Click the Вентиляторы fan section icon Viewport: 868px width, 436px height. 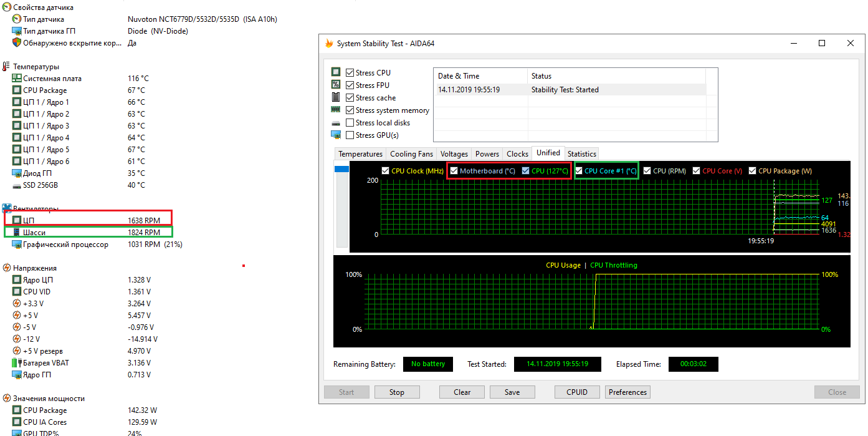point(7,208)
